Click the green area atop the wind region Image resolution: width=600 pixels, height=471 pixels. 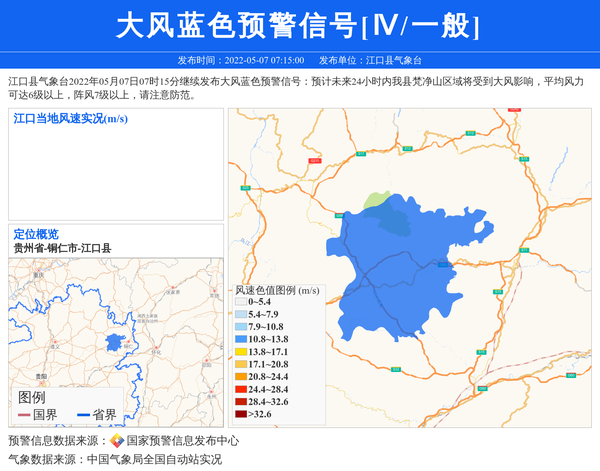pos(376,201)
